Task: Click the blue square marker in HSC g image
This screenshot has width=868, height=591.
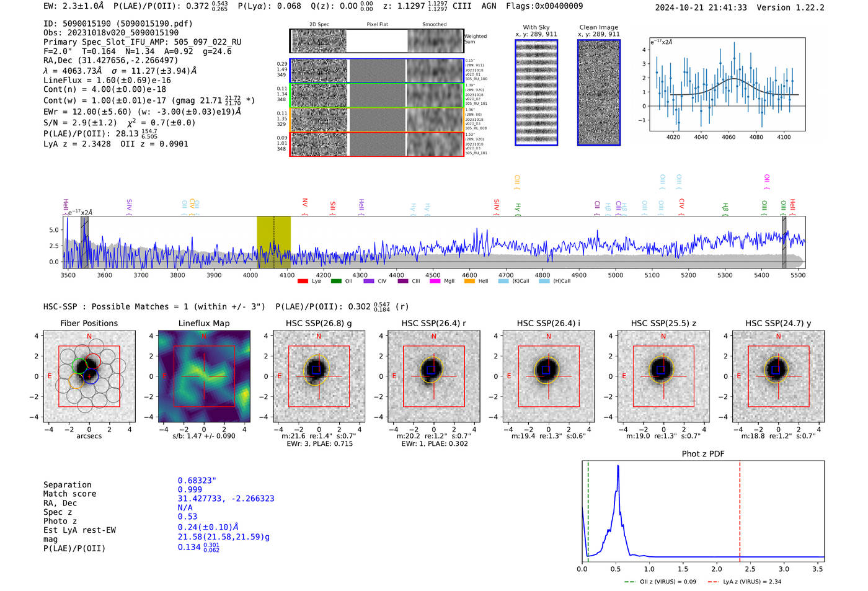Action: tap(316, 370)
